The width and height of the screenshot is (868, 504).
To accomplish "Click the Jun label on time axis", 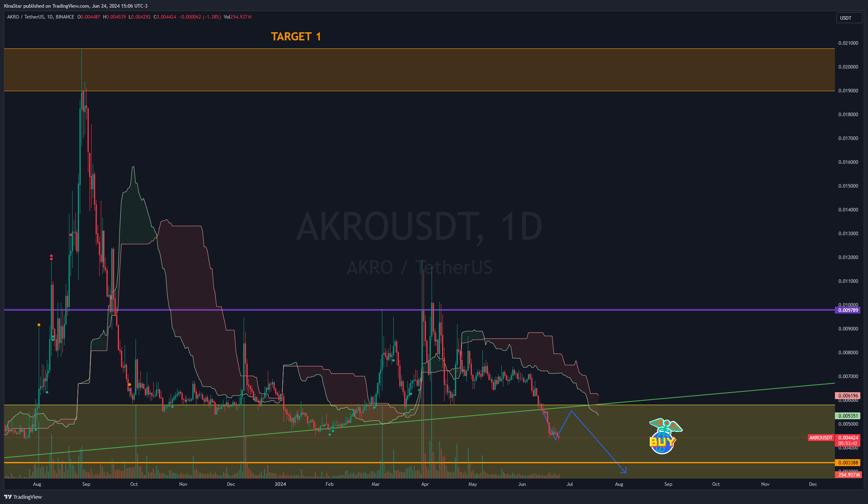I will pos(522,484).
